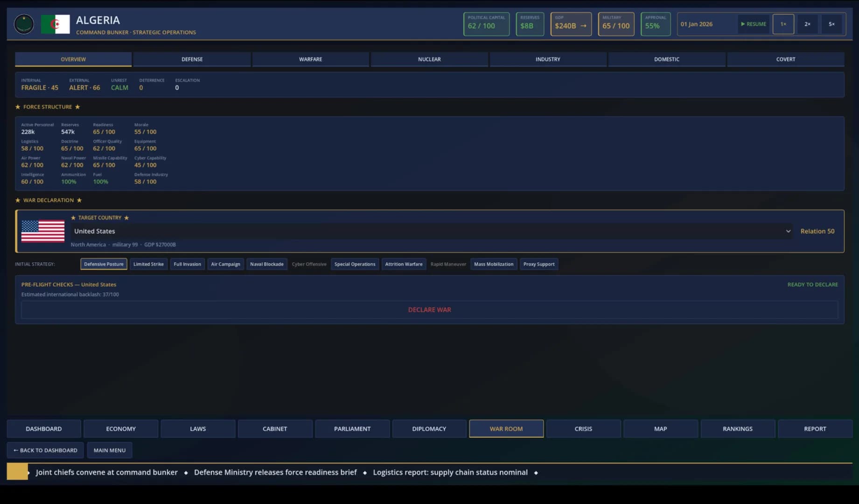The image size is (859, 504).
Task: Click the target country dropdown chevron
Action: point(788,231)
